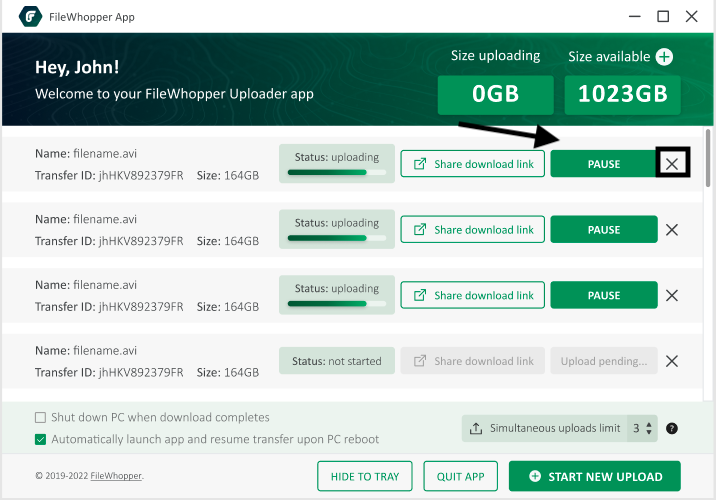Share download link for the second upload
Image resolution: width=716 pixels, height=500 pixels.
point(473,230)
